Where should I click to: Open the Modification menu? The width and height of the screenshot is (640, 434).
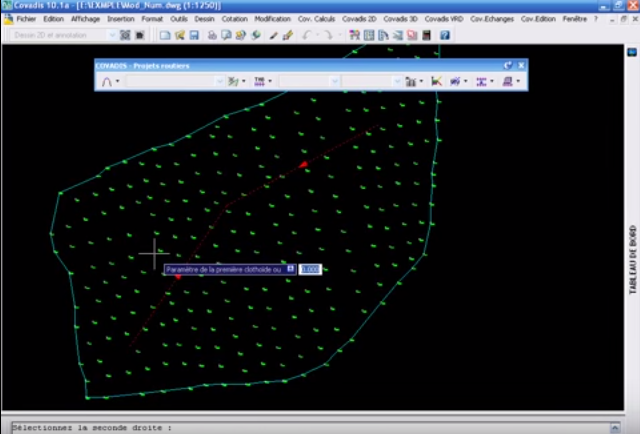pyautogui.click(x=272, y=19)
